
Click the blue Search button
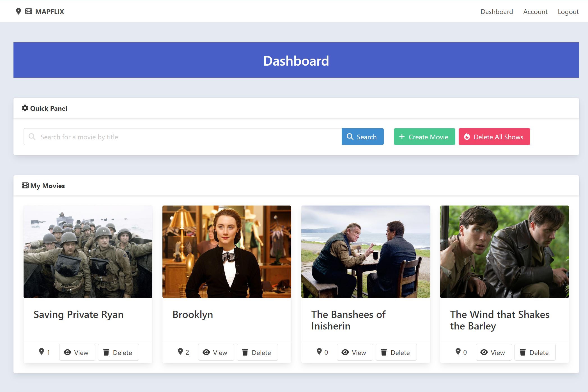(x=362, y=137)
